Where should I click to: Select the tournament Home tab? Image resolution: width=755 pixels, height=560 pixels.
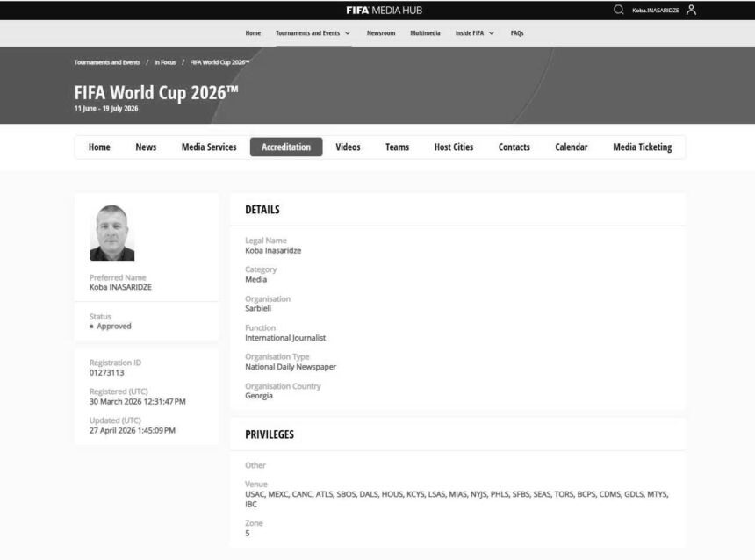coord(99,147)
